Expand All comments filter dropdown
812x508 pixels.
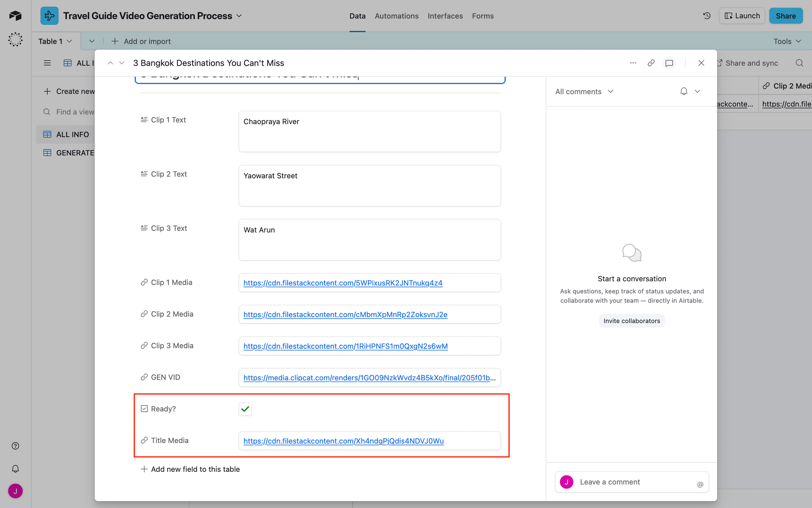click(584, 91)
